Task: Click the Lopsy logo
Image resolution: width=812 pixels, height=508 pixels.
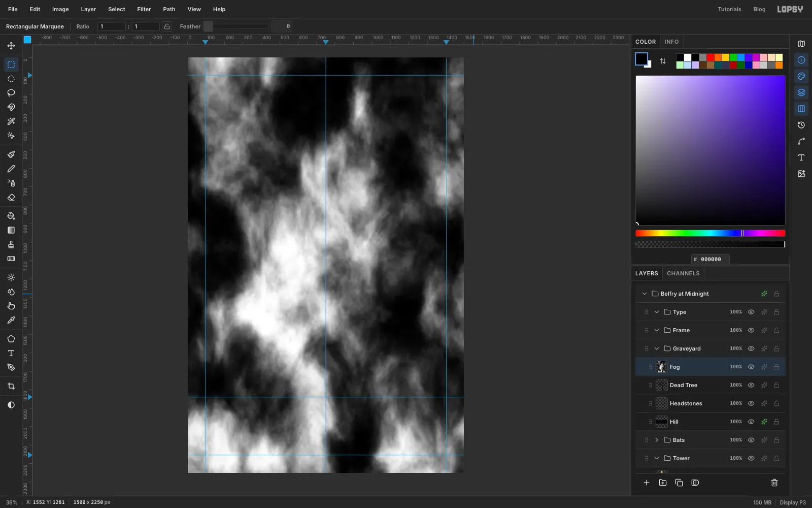Action: coord(790,9)
